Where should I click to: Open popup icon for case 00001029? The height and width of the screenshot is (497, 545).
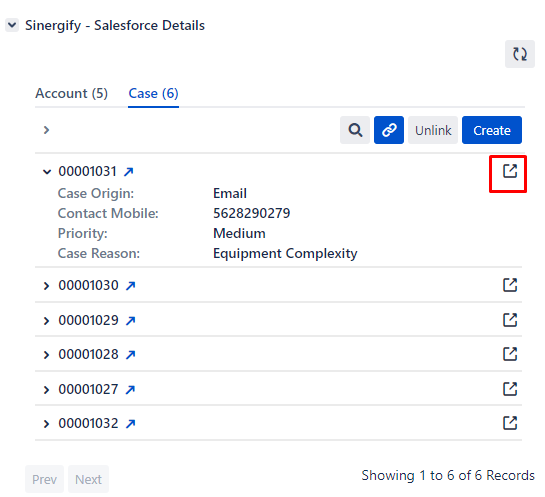point(510,320)
